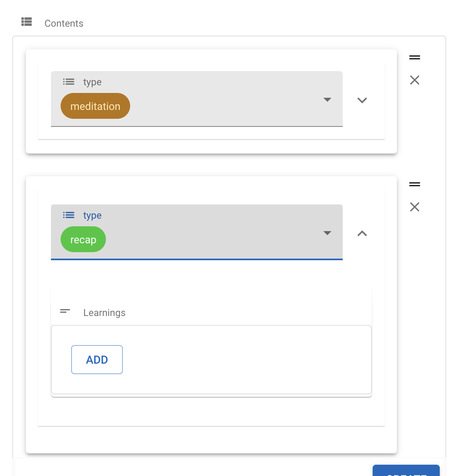The height and width of the screenshot is (476, 464).
Task: Select the green recap chip
Action: pyautogui.click(x=83, y=239)
